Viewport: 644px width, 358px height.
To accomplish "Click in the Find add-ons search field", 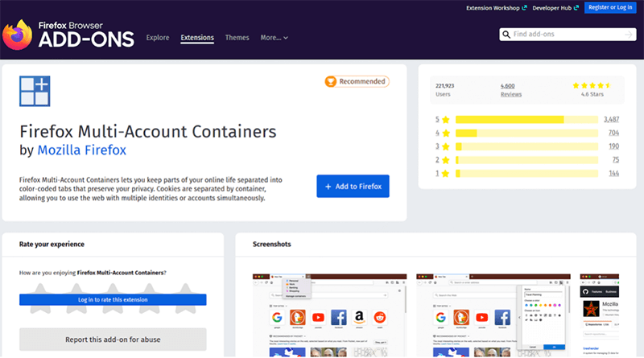I will click(568, 35).
